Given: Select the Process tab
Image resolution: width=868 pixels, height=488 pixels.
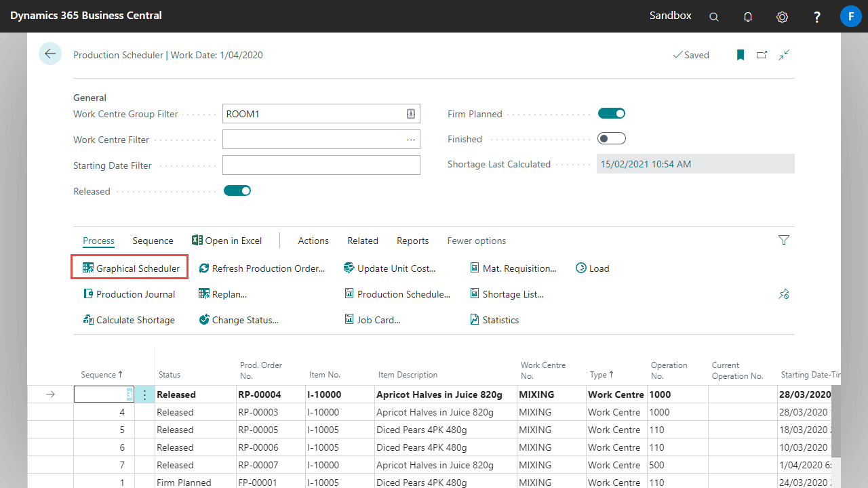Looking at the screenshot, I should click(98, 241).
